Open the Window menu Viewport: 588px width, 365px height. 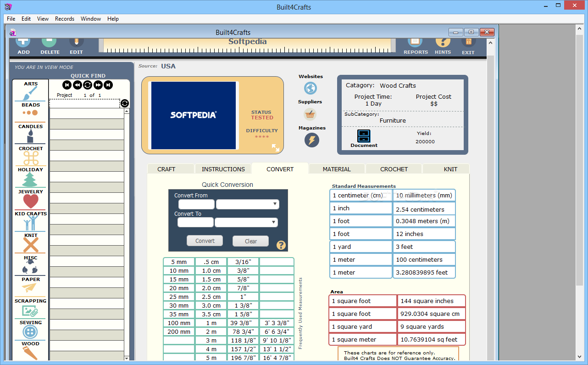(x=91, y=19)
